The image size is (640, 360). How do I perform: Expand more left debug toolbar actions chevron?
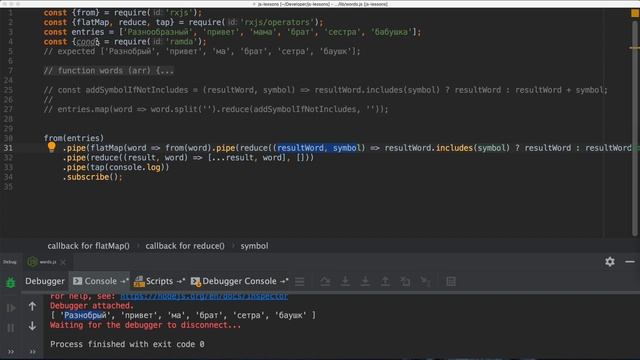click(x=11, y=351)
